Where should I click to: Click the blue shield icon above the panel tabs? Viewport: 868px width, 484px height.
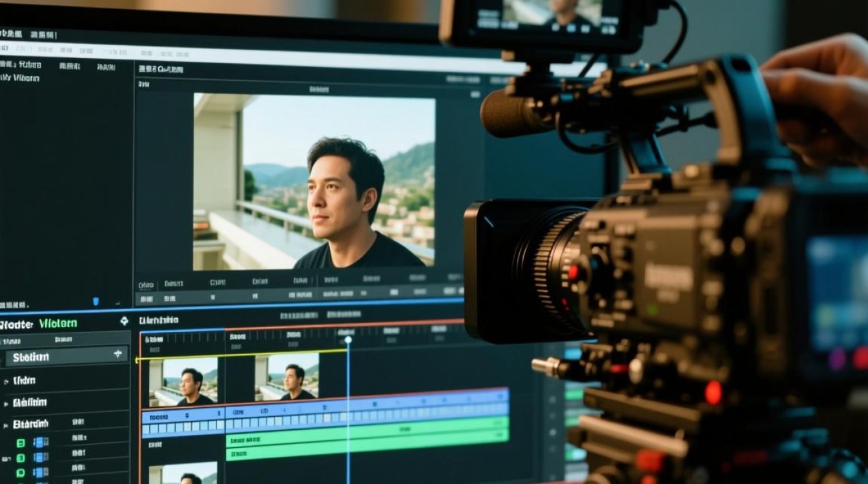click(96, 301)
